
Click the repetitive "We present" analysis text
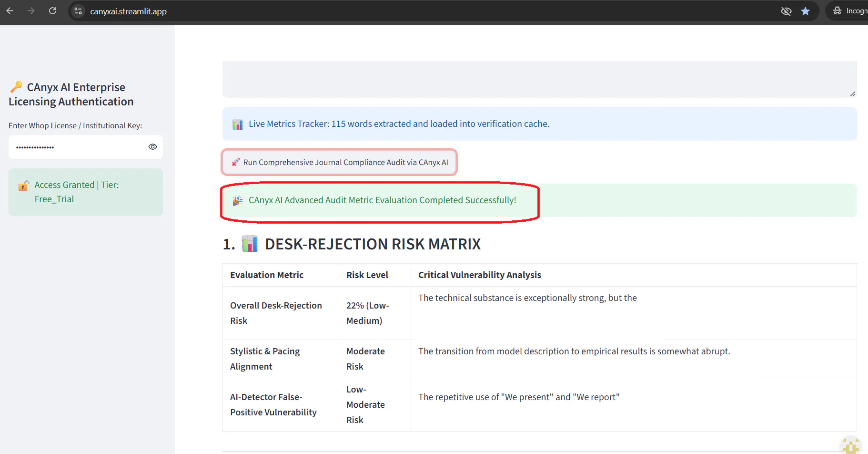click(x=519, y=397)
